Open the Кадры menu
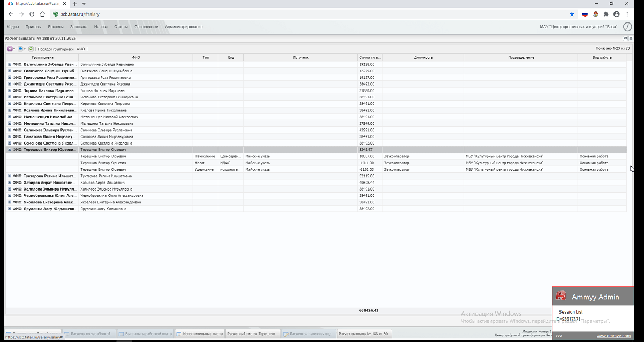This screenshot has width=644, height=342. click(x=13, y=27)
